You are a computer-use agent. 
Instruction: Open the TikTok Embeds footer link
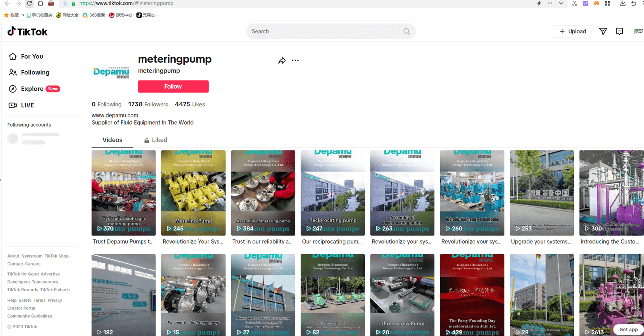[55, 290]
